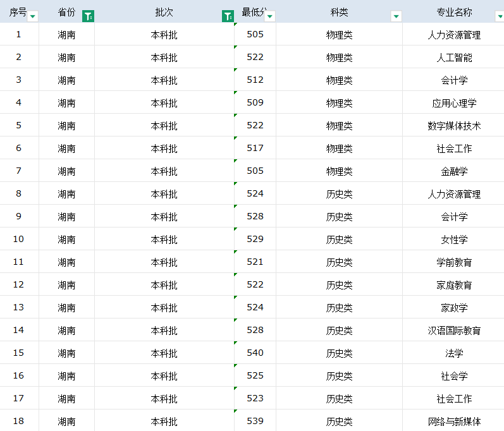Viewport: 504px width, 431px height.
Task: Select score cell 525
Action: point(255,376)
